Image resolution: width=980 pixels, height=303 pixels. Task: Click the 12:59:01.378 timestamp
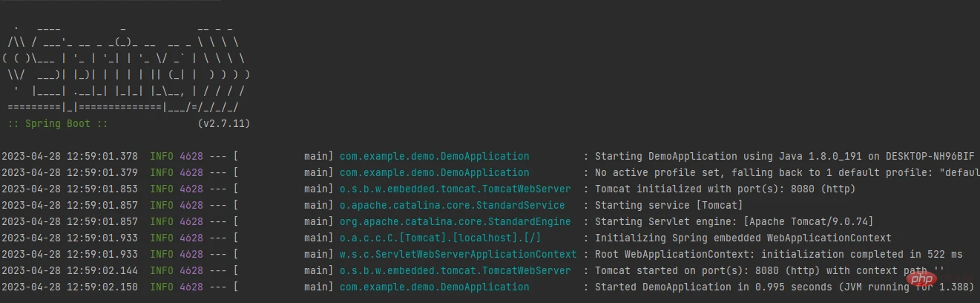[70, 156]
